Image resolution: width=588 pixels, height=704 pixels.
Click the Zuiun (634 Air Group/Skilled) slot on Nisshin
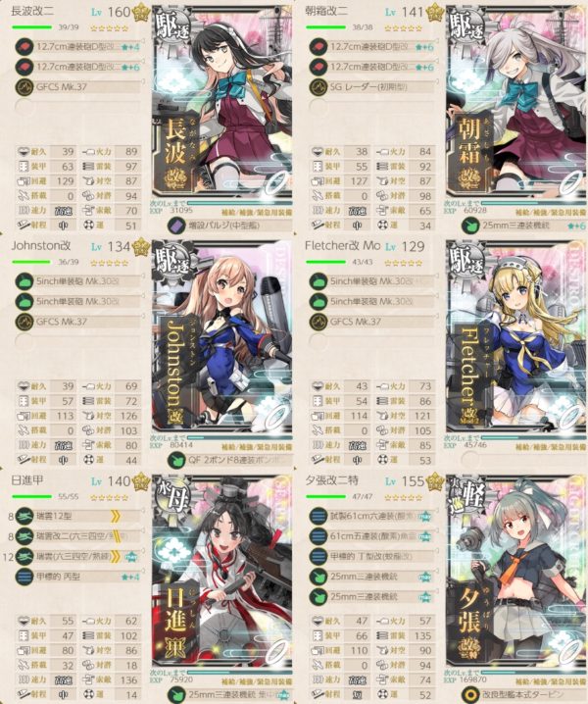77,557
